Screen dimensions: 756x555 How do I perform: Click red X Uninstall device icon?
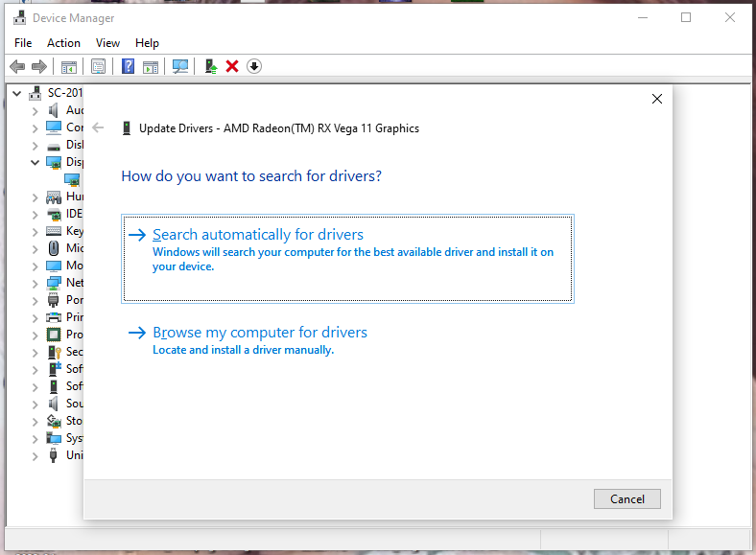coord(232,66)
